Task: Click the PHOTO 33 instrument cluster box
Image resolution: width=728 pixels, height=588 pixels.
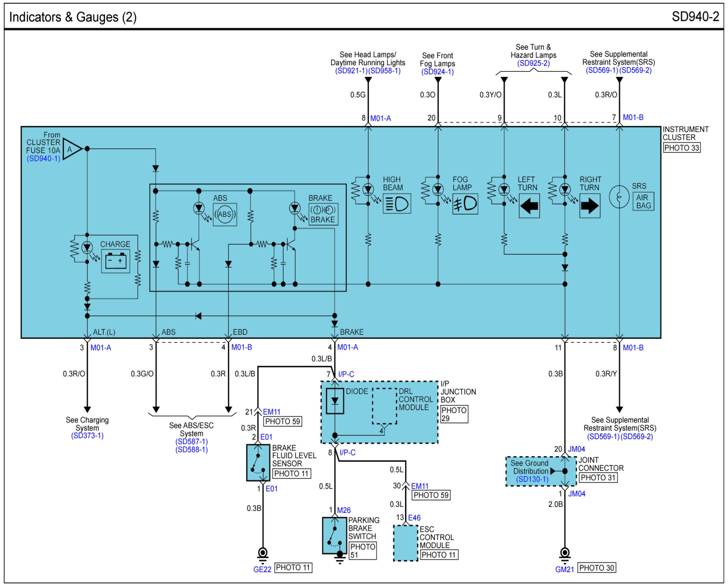Action: click(x=681, y=148)
